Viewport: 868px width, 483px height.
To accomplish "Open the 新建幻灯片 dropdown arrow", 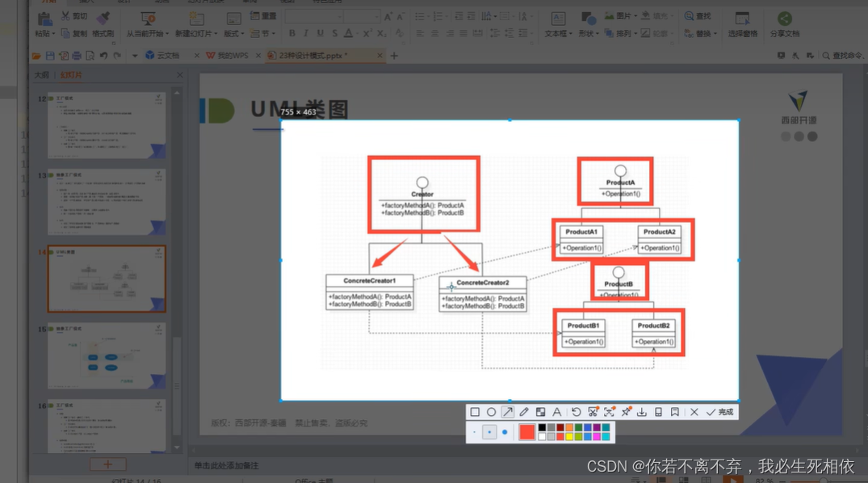I will click(x=216, y=34).
